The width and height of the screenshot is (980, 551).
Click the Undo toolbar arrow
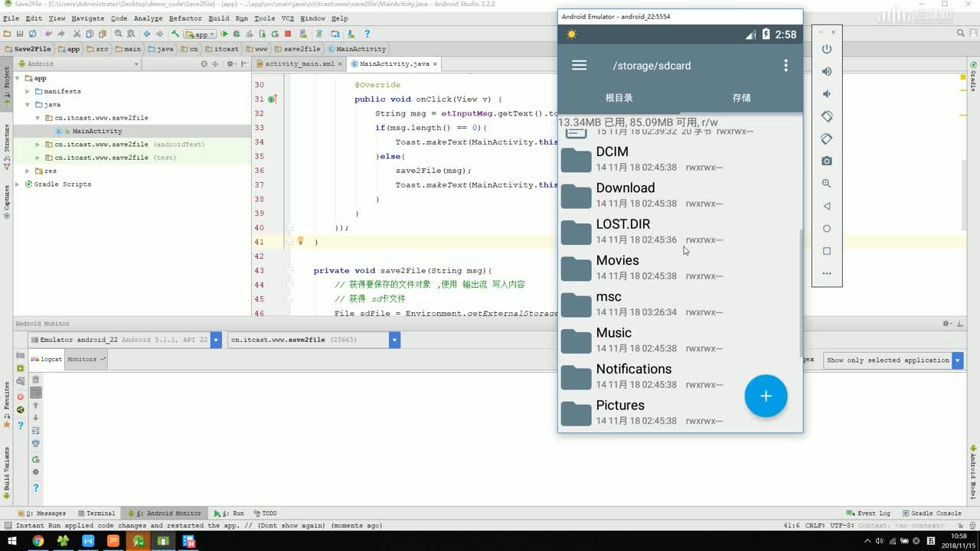click(48, 34)
